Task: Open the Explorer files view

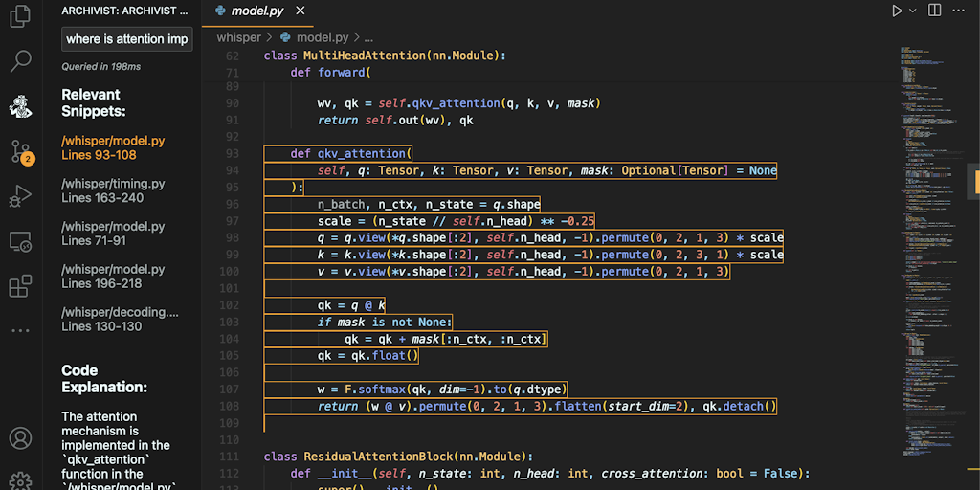Action: coord(20,18)
